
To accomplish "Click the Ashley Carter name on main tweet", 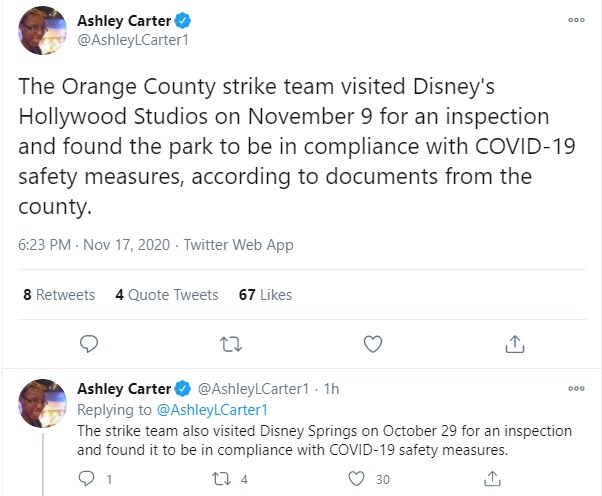I will point(124,20).
